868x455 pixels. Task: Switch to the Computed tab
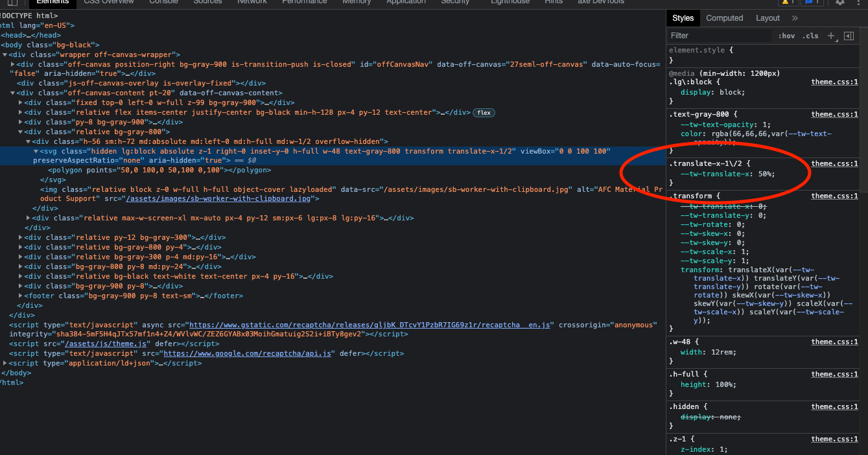[724, 17]
